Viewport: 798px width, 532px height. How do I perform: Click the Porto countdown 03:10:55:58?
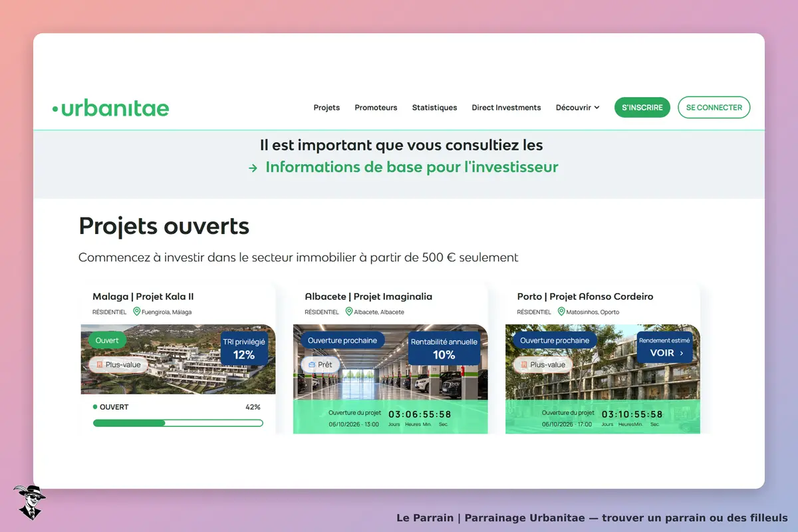click(632, 414)
